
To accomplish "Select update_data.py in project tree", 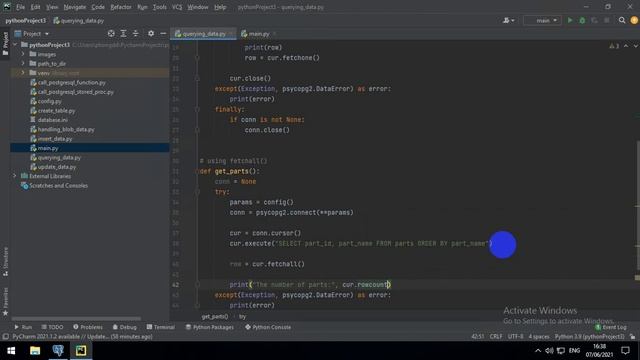I will (x=56, y=167).
